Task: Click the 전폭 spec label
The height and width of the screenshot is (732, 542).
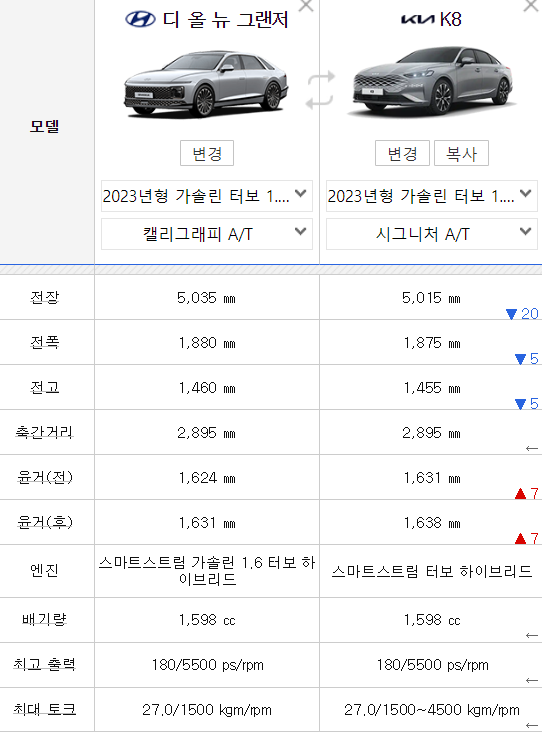Action: [45, 342]
